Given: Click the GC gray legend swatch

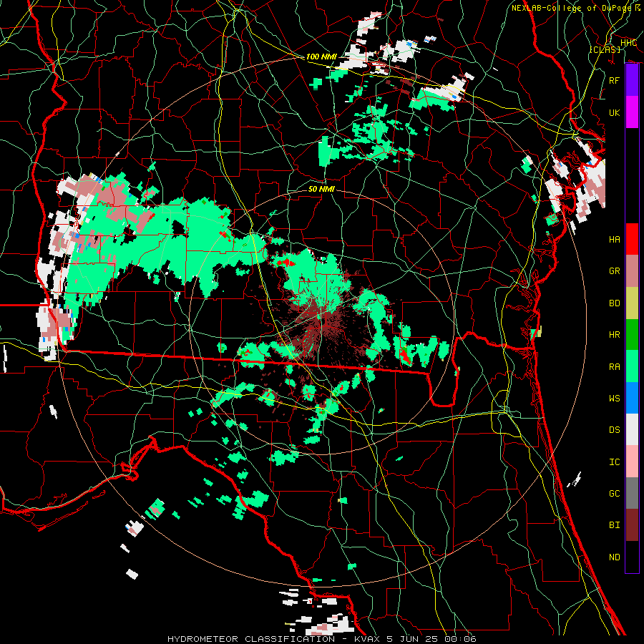Looking at the screenshot, I should 632,493.
